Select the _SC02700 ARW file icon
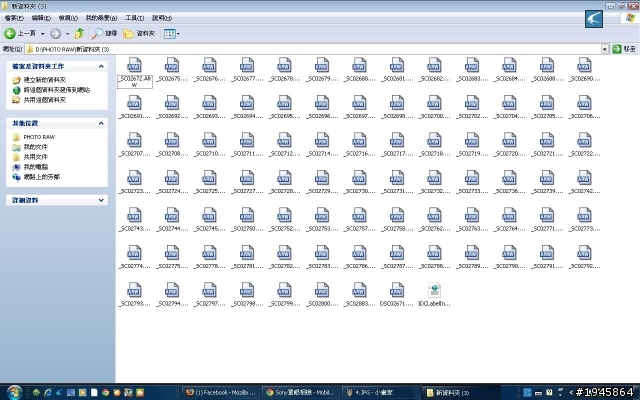The height and width of the screenshot is (400, 640). [434, 103]
